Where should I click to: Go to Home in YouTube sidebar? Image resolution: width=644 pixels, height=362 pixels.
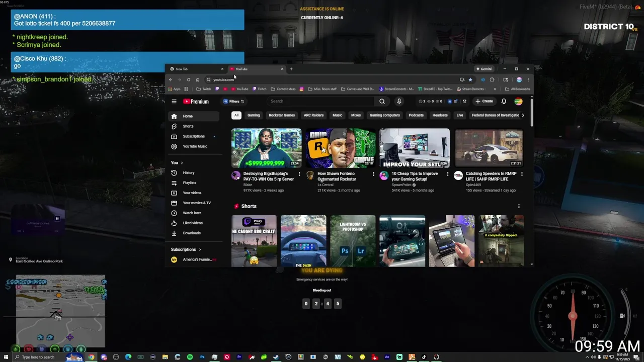tap(194, 116)
